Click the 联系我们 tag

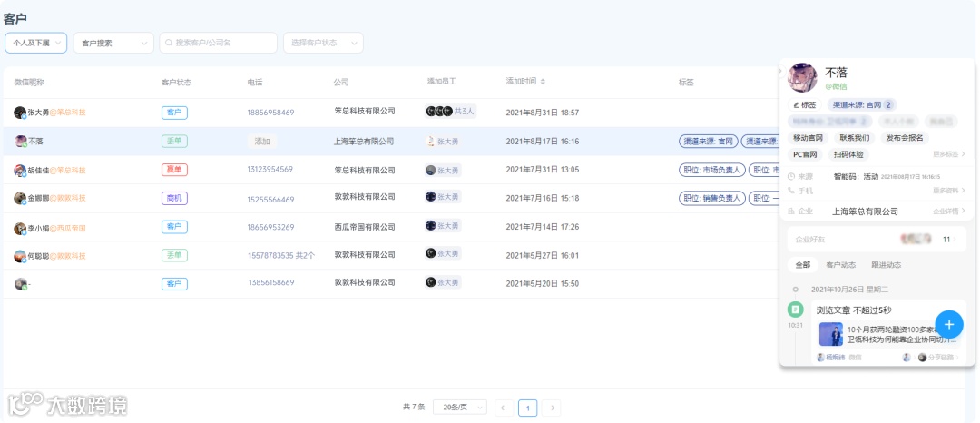tap(855, 137)
